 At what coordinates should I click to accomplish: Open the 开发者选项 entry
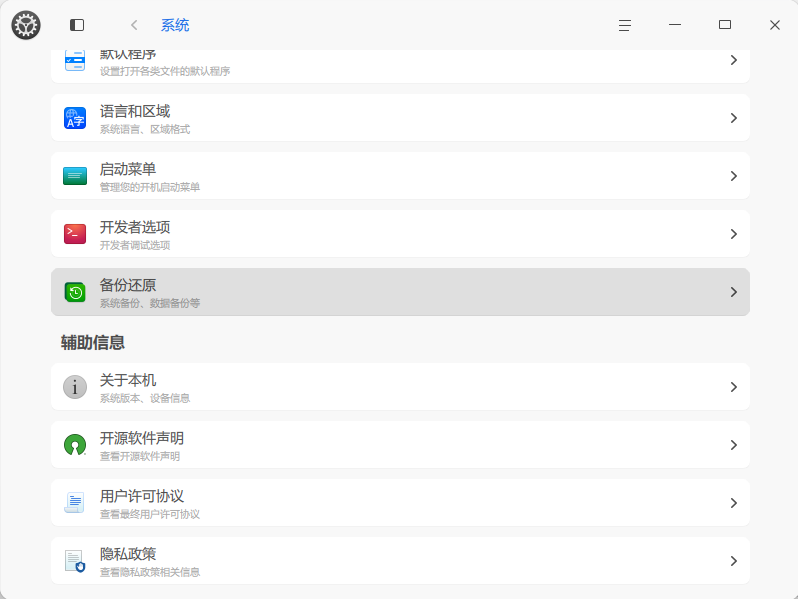[400, 234]
